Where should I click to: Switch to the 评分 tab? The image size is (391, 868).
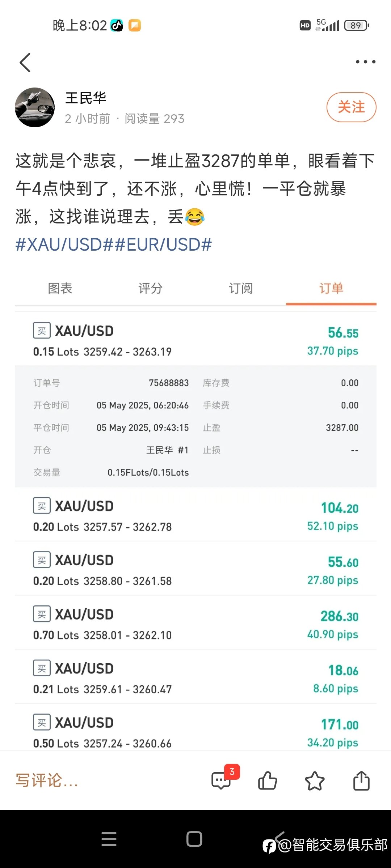(150, 288)
